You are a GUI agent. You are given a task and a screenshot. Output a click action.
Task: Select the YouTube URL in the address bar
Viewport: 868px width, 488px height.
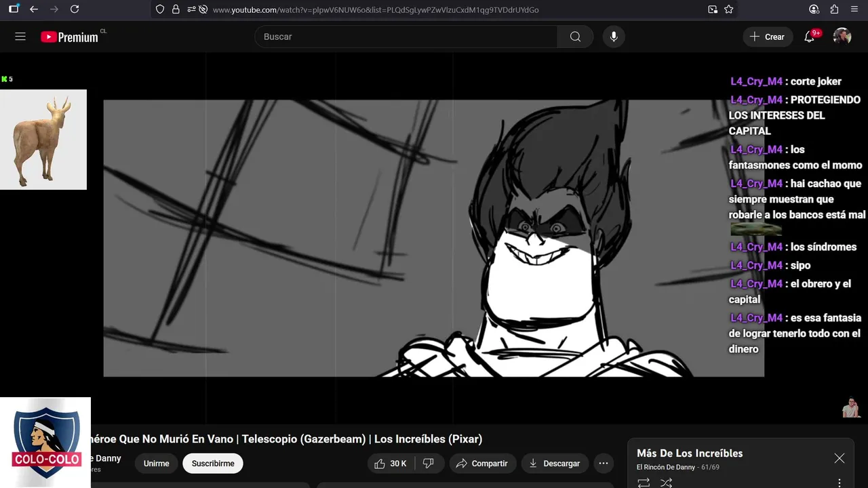pyautogui.click(x=376, y=9)
